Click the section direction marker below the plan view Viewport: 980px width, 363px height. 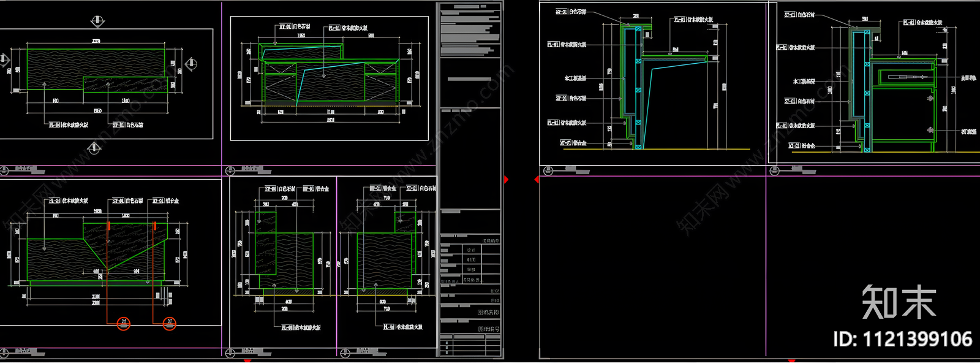coord(94,148)
